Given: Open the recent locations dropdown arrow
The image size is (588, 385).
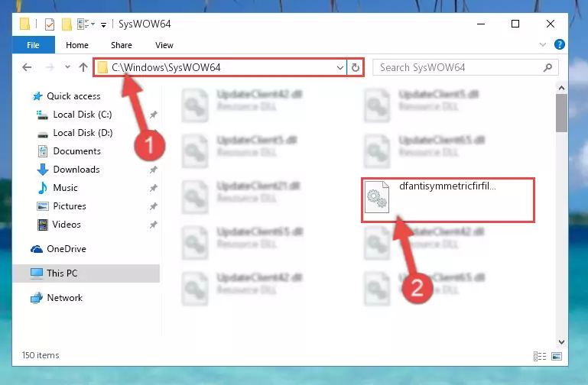Looking at the screenshot, I should click(67, 67).
